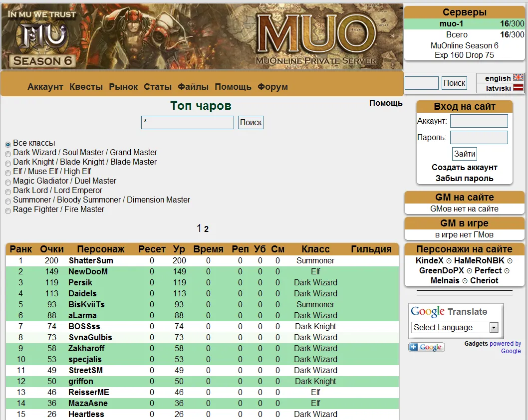Open character specjalis
This screenshot has width=528, height=420.
coord(85,360)
